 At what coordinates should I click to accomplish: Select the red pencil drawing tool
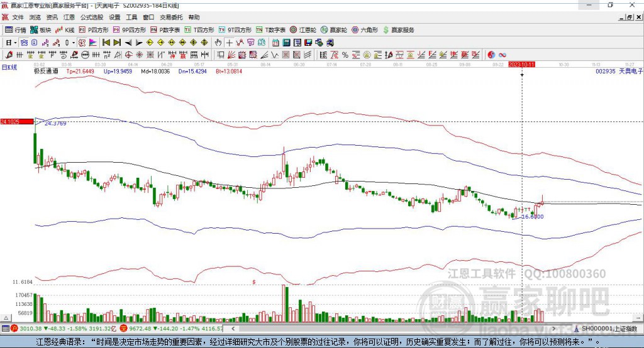click(x=9, y=55)
